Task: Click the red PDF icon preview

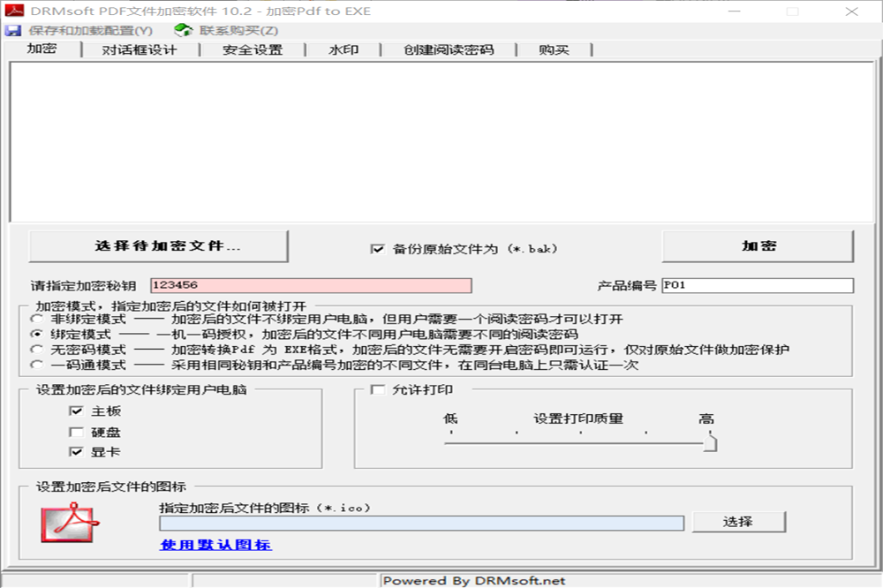Action: 70,522
